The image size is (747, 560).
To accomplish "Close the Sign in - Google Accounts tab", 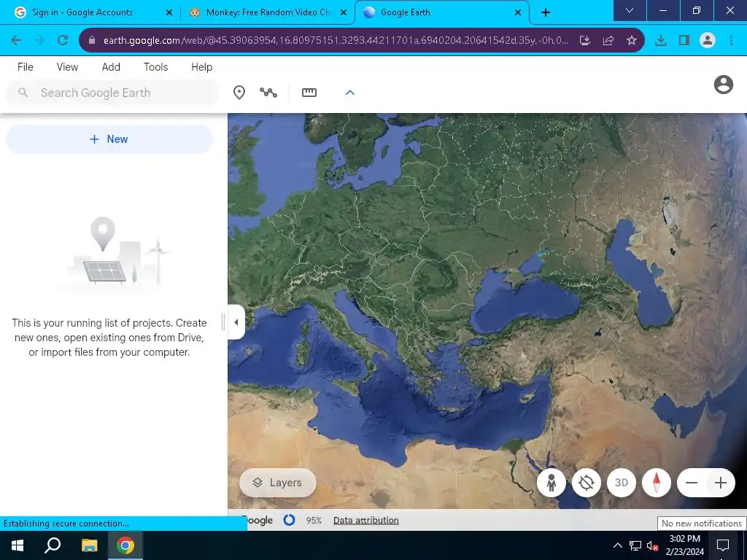I will (169, 13).
